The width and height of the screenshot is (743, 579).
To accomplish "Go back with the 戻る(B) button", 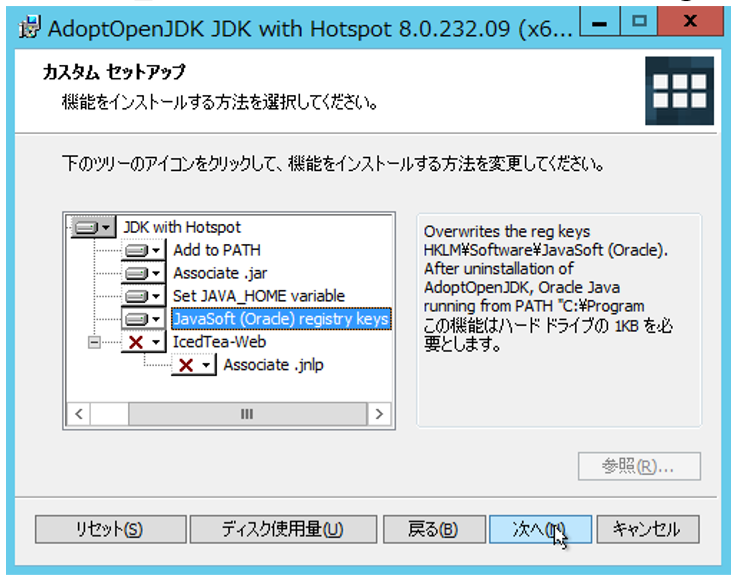I will [x=434, y=529].
